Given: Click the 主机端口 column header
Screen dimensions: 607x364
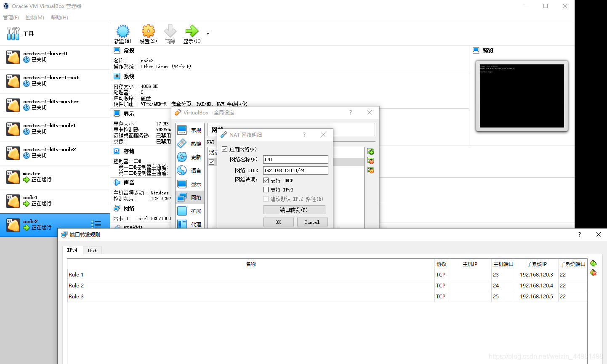Looking at the screenshot, I should [503, 264].
